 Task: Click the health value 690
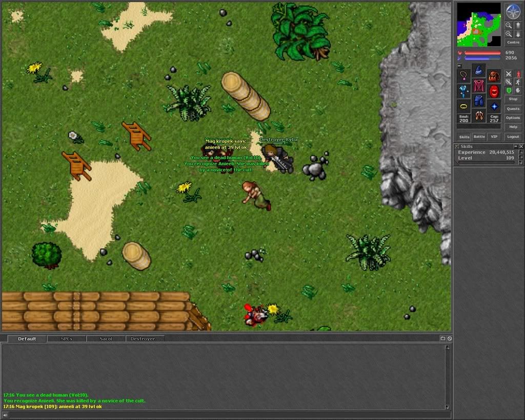(510, 53)
